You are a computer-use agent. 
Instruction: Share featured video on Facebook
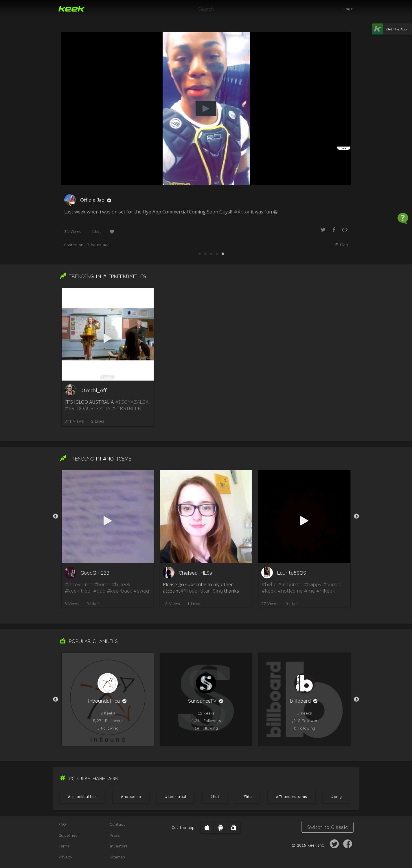(x=334, y=230)
